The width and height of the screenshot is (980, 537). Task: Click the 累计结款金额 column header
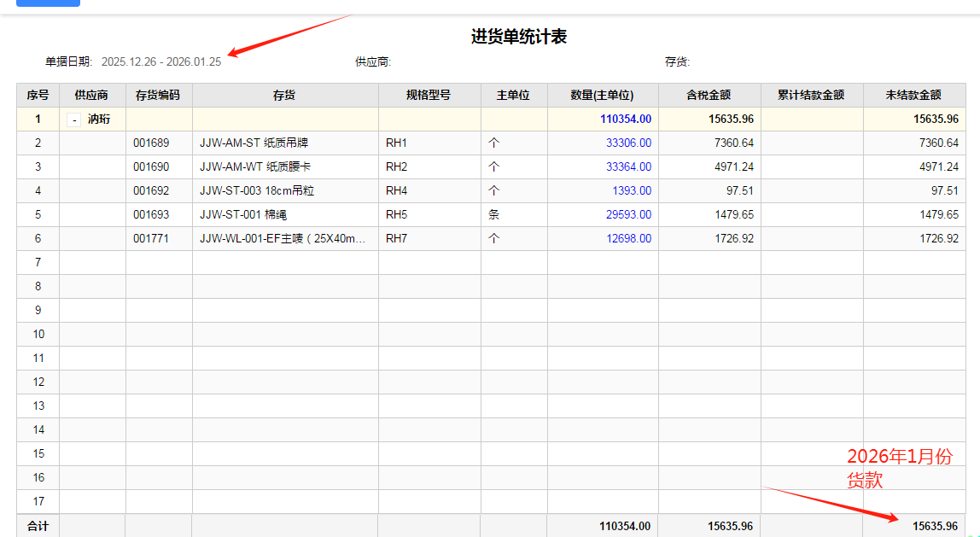[811, 96]
